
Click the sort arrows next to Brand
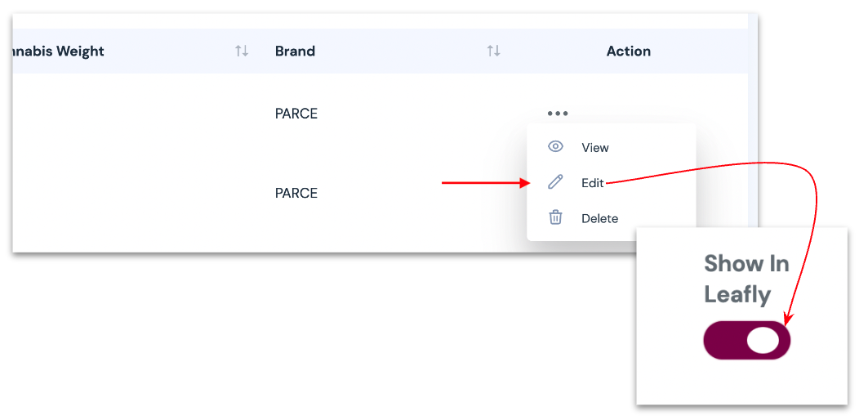493,51
